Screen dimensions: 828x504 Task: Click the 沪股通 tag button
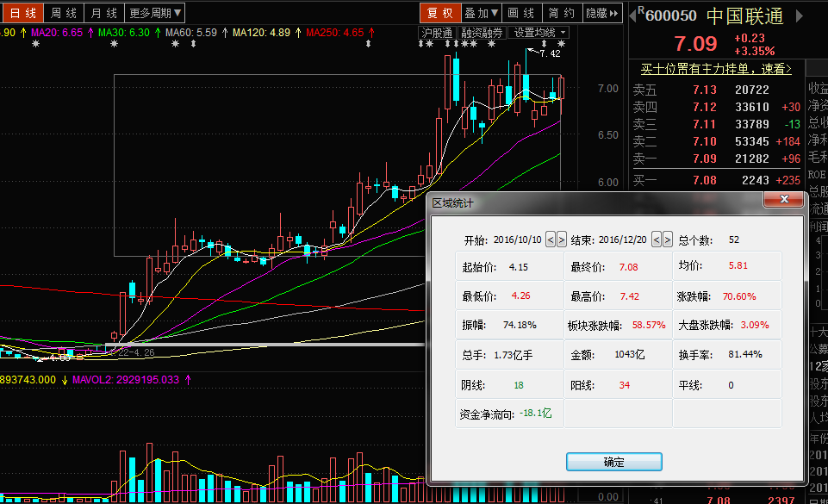click(437, 33)
